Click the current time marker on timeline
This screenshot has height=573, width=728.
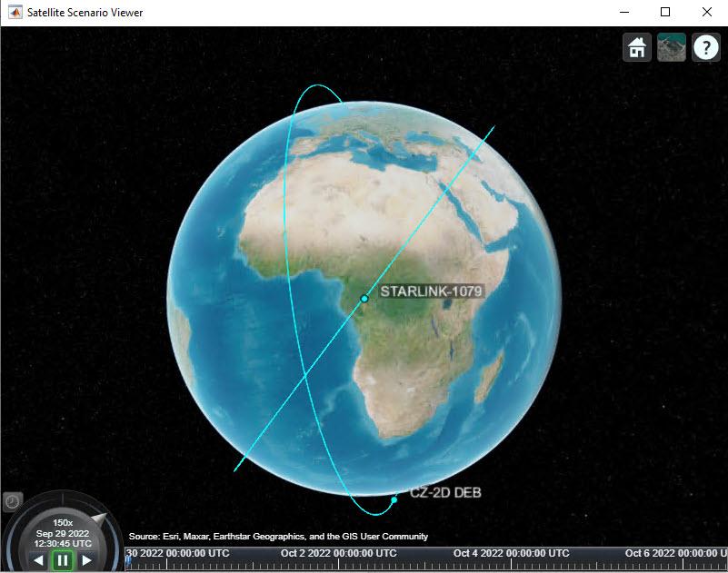[127, 561]
